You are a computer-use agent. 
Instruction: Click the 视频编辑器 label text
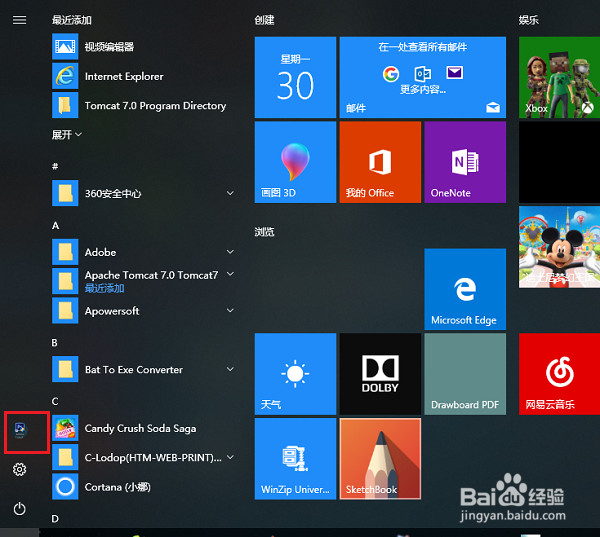109,47
